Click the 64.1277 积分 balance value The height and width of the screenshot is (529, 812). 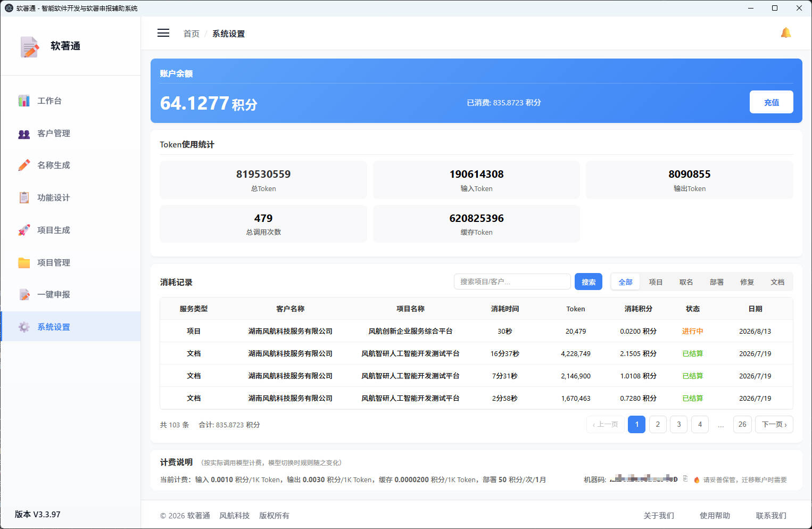pyautogui.click(x=209, y=103)
